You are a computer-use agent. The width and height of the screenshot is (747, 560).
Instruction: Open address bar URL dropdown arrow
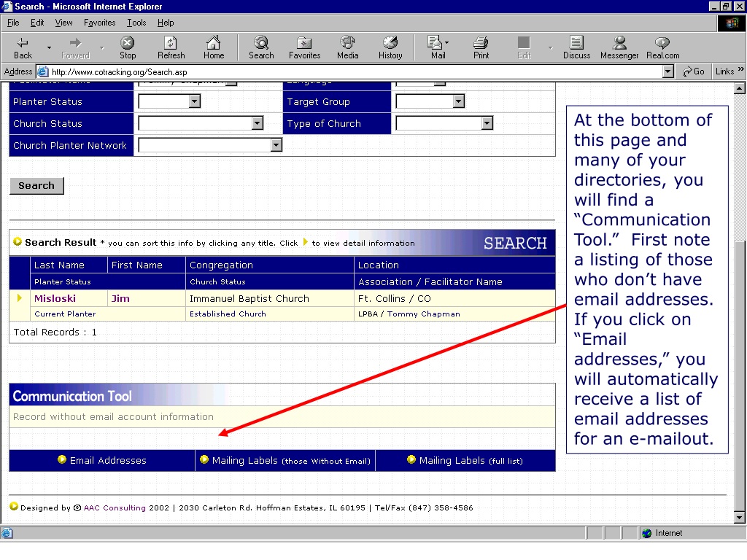668,71
